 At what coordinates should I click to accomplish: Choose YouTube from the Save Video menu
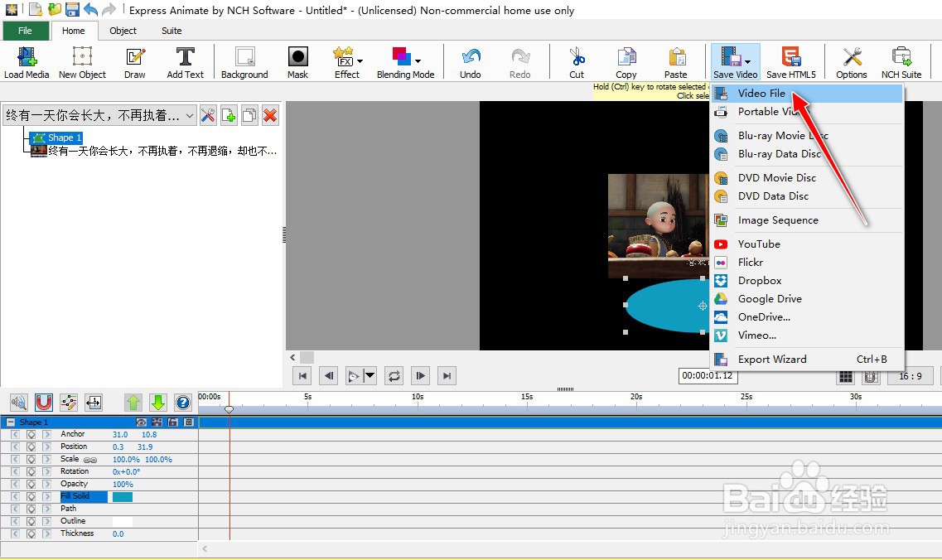coord(807,244)
